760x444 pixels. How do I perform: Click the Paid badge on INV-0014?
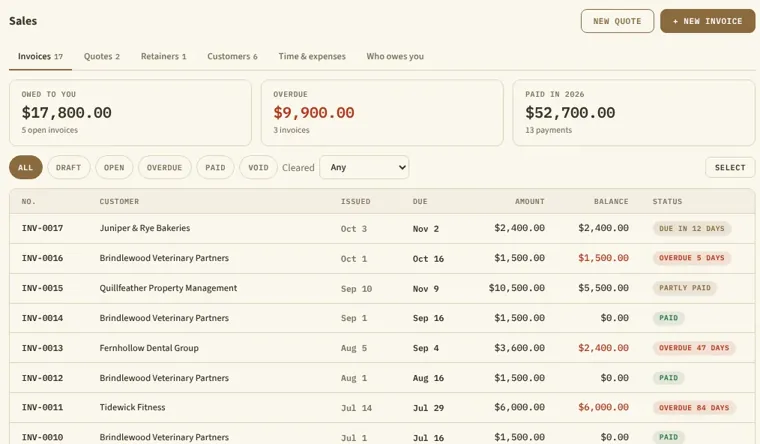(668, 318)
